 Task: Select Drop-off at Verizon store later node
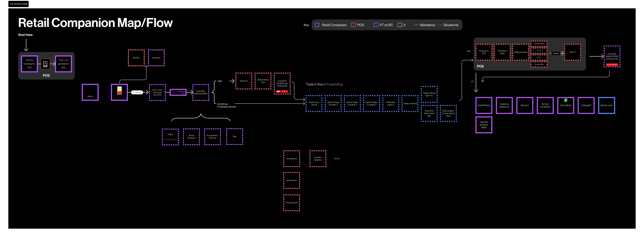pos(429,113)
